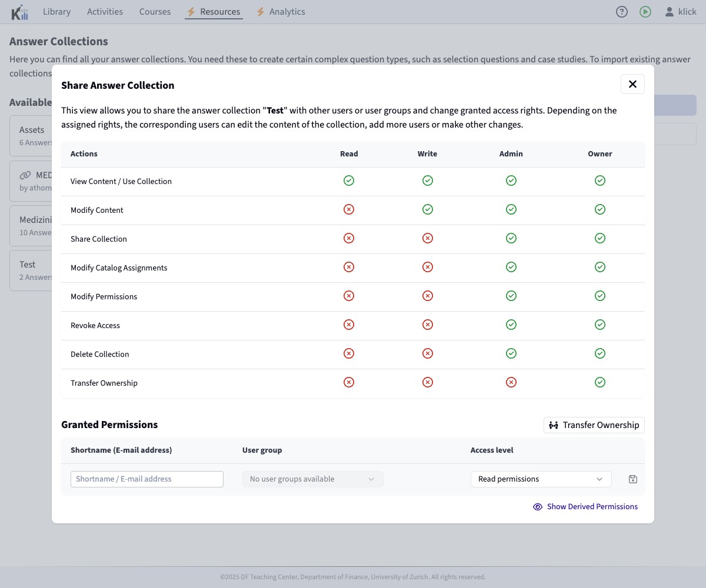Click Admin checkmark for Delete Collection row
706x588 pixels.
(511, 353)
